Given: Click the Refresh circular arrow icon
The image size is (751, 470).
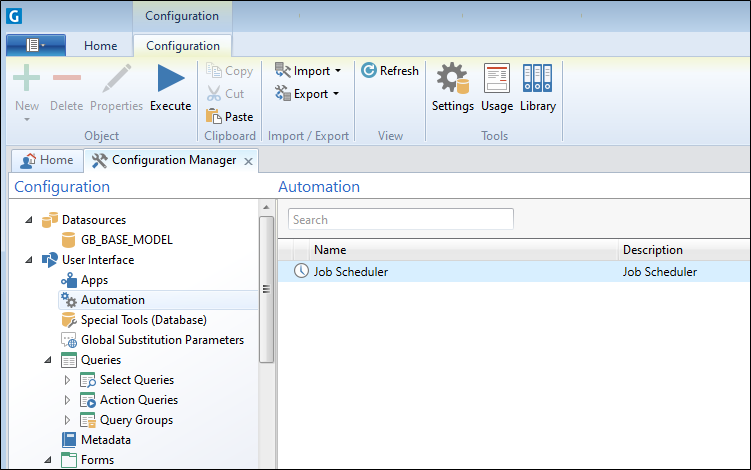Looking at the screenshot, I should coord(369,70).
